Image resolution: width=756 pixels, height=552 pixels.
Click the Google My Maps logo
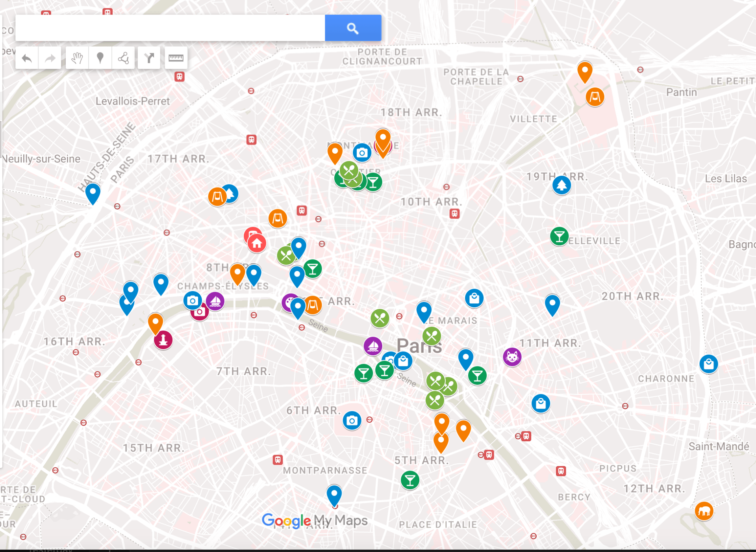click(x=314, y=520)
